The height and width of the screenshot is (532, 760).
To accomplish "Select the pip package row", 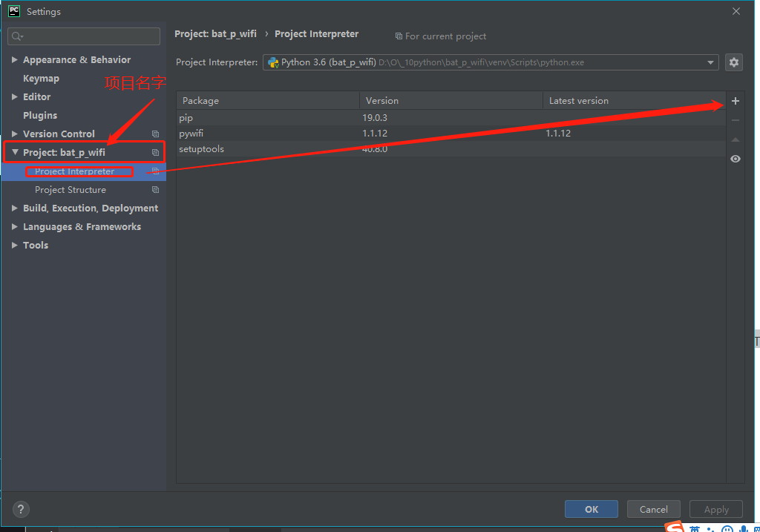I will (x=451, y=118).
